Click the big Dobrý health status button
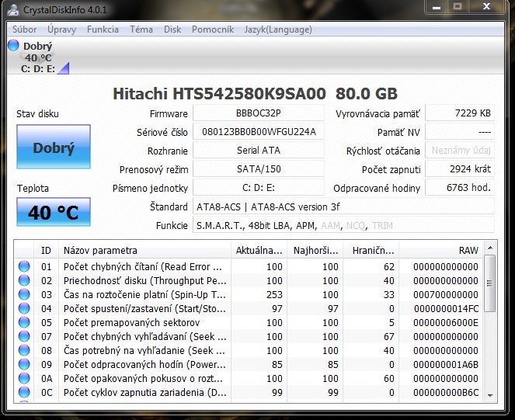 point(53,148)
